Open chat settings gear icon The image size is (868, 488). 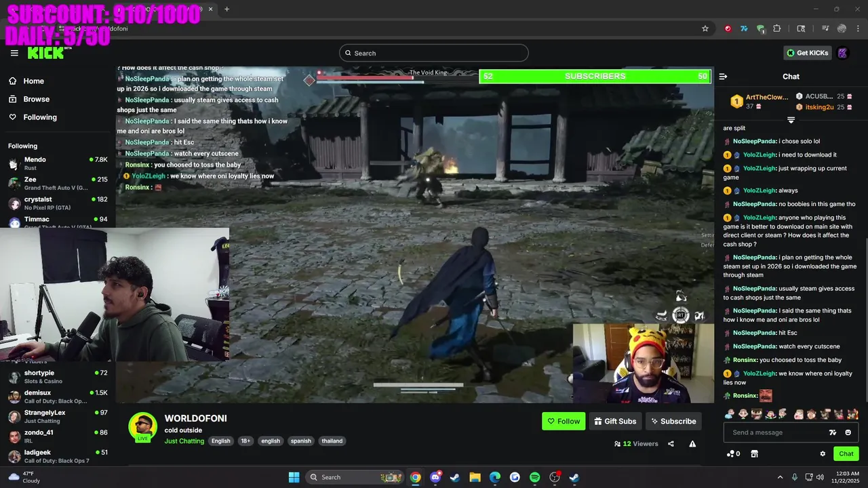(x=823, y=453)
